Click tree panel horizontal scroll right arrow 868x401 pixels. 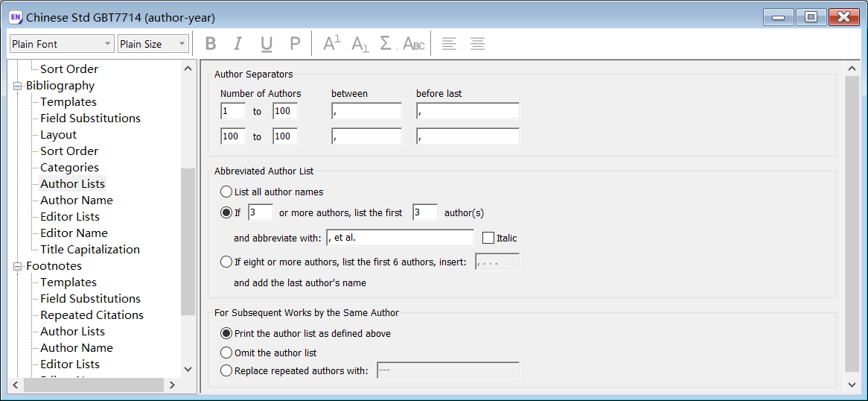pos(172,385)
